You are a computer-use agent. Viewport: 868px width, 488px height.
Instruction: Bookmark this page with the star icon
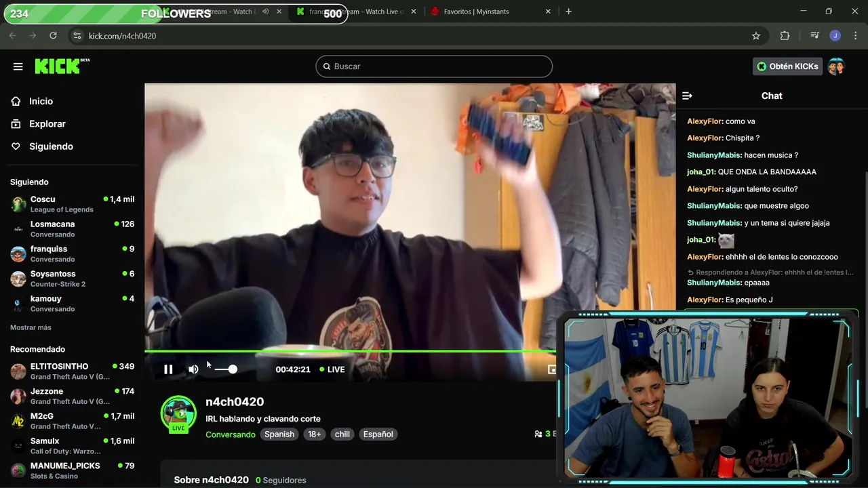(x=756, y=36)
